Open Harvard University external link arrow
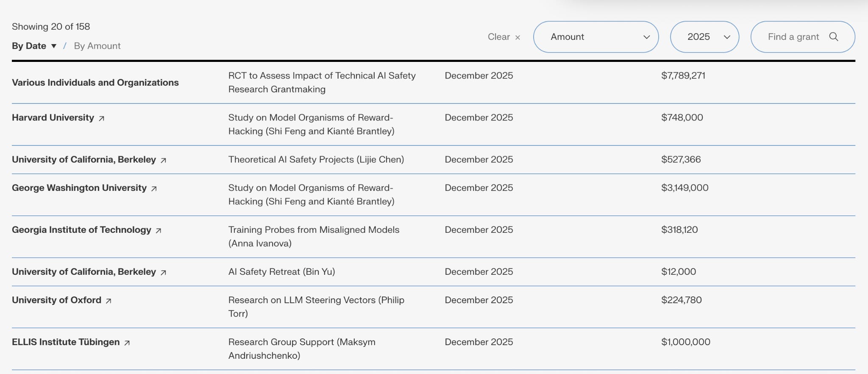The height and width of the screenshot is (374, 868). pyautogui.click(x=101, y=119)
